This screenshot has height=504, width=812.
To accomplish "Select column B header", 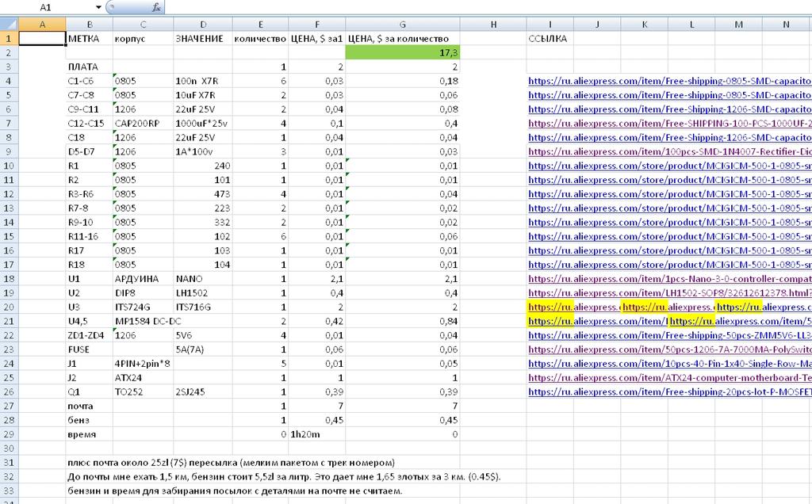I will pos(89,25).
